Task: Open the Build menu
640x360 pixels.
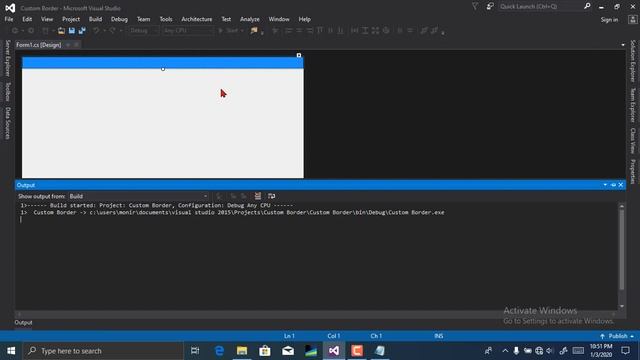Action: [x=95, y=19]
